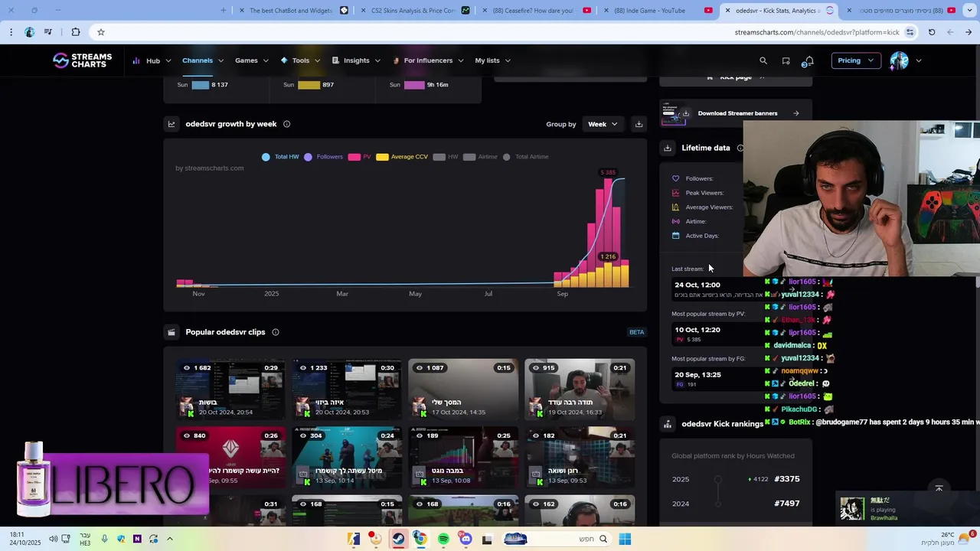The width and height of the screenshot is (980, 551).
Task: Open the Group by Week dropdown
Action: pyautogui.click(x=603, y=124)
